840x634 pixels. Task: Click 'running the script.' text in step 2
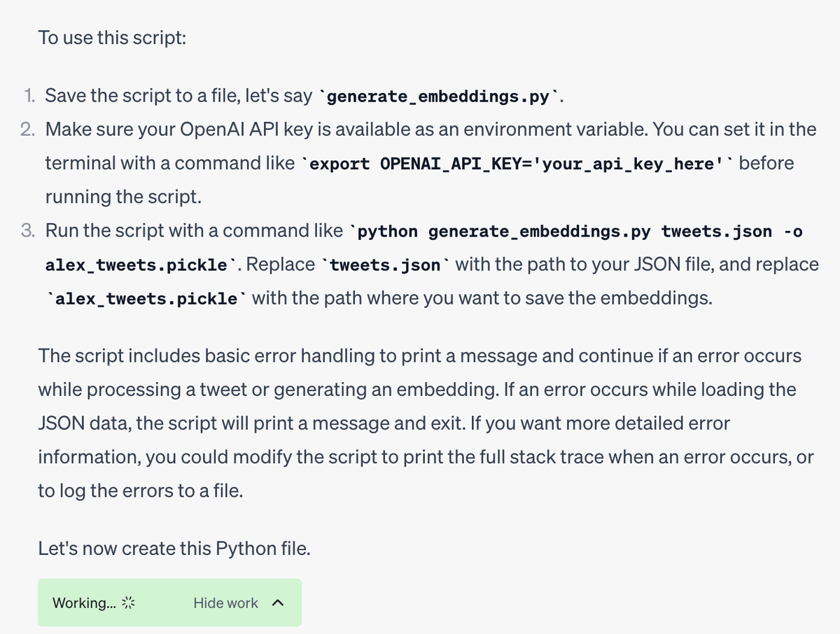(123, 197)
